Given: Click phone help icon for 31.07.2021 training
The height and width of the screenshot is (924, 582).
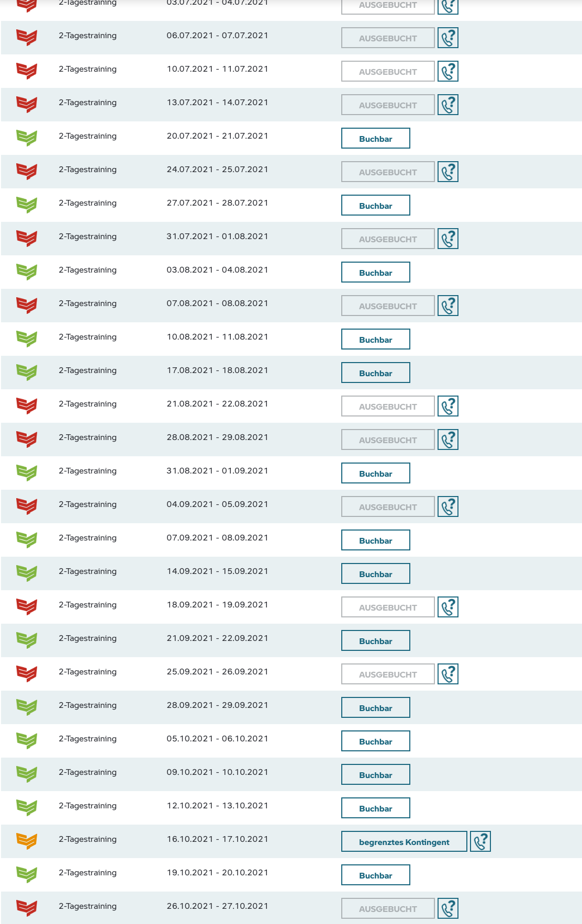Looking at the screenshot, I should (448, 239).
